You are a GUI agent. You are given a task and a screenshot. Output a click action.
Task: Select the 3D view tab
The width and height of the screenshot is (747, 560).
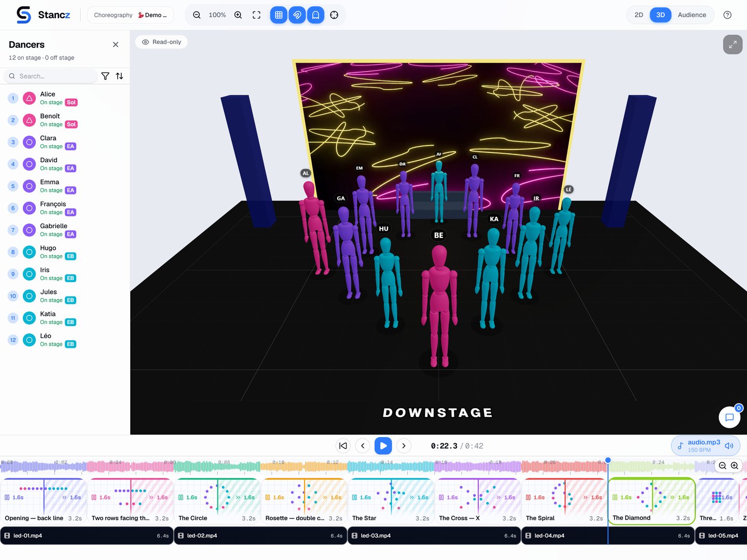[660, 15]
